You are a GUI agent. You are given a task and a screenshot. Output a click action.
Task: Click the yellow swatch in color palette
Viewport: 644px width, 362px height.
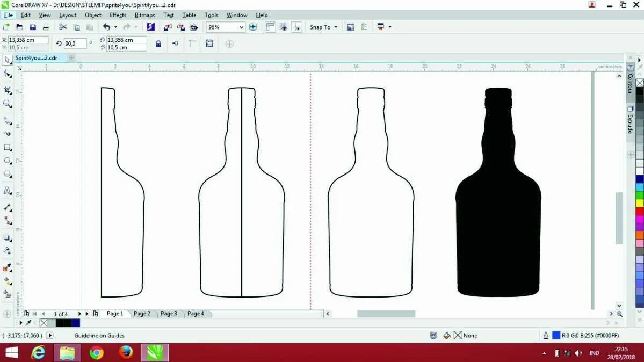click(x=640, y=203)
